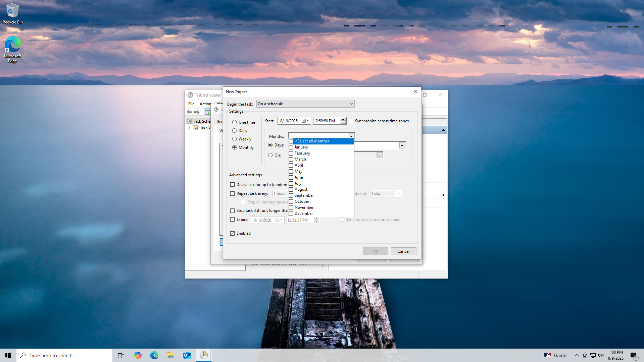Check the July month box
Screen dimensions: 644x362
[291, 183]
